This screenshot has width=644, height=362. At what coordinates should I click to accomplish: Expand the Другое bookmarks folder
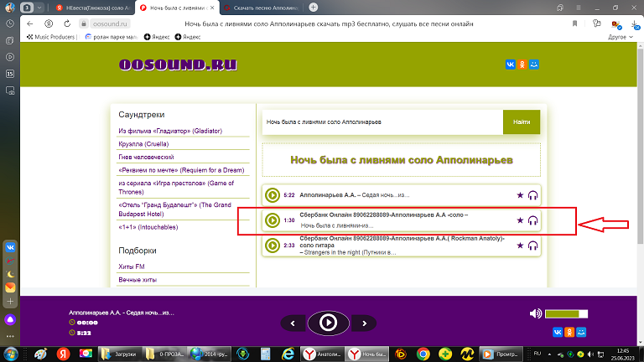[621, 37]
